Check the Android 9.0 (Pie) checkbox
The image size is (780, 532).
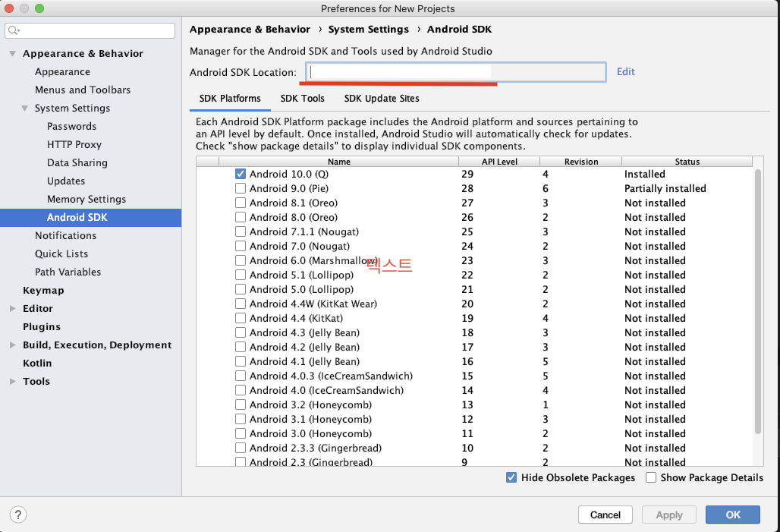241,188
